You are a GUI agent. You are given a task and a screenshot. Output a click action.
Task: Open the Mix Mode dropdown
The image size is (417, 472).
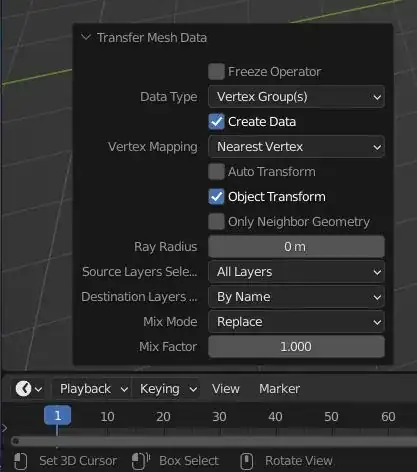pyautogui.click(x=296, y=322)
